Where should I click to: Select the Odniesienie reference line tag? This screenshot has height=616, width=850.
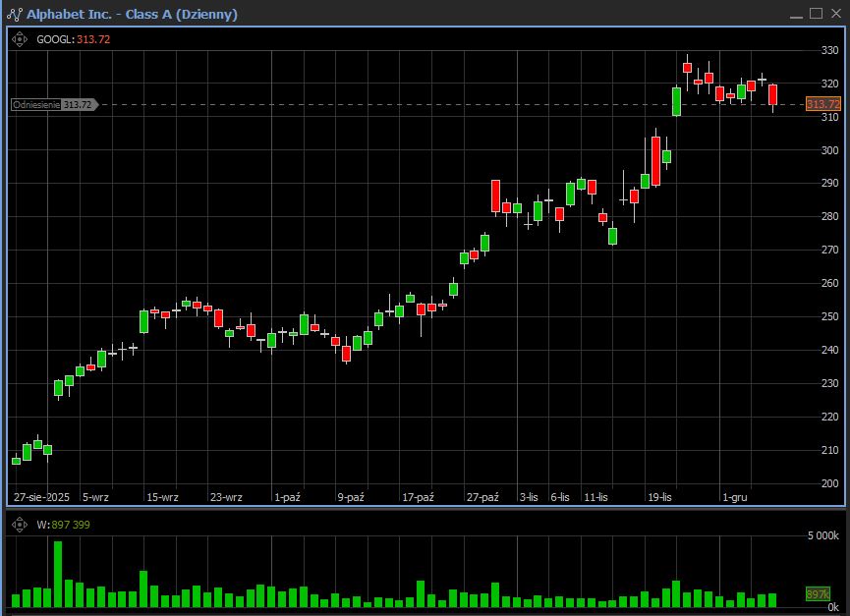[x=53, y=104]
